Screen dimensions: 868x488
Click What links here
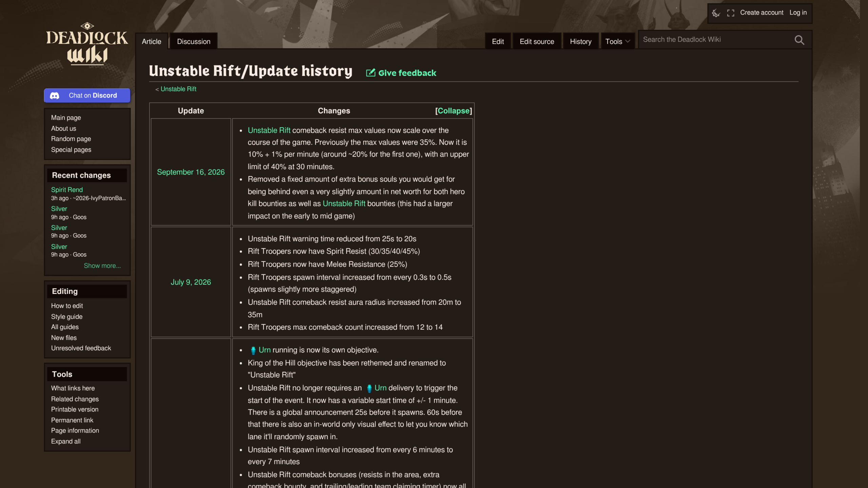tap(73, 388)
